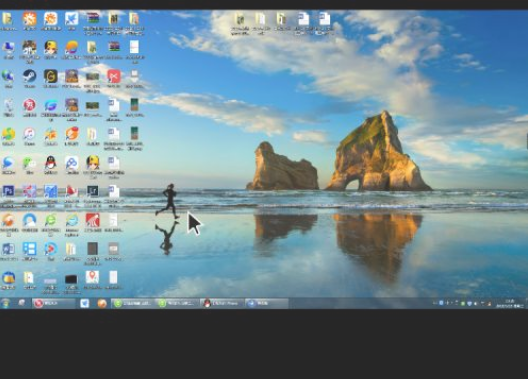Open the red scissors app icon
Viewport: 528px width, 379px height.
click(113, 76)
